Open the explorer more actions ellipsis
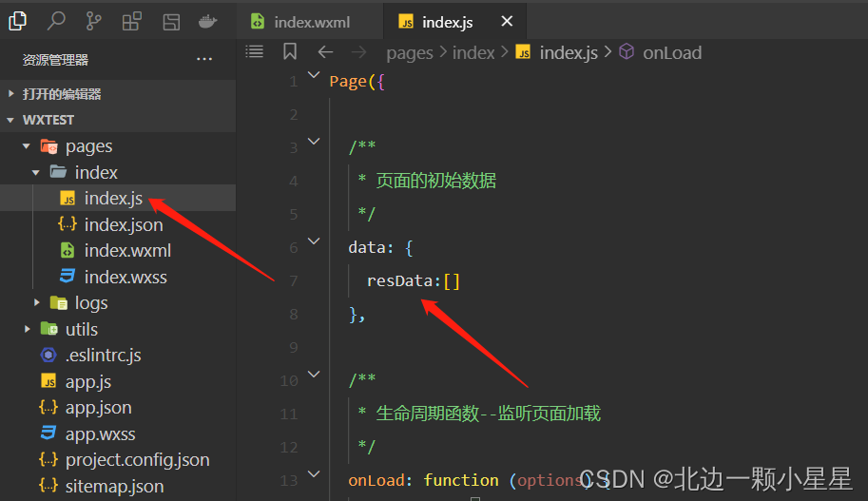 coord(204,59)
